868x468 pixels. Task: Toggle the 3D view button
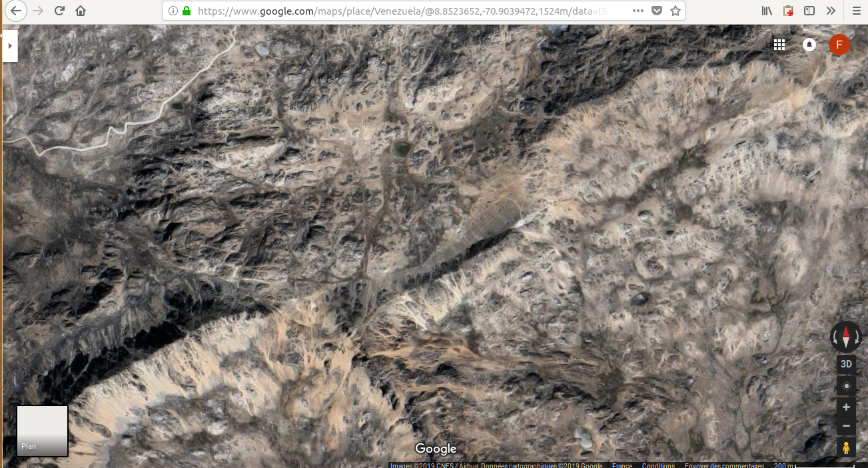point(846,364)
